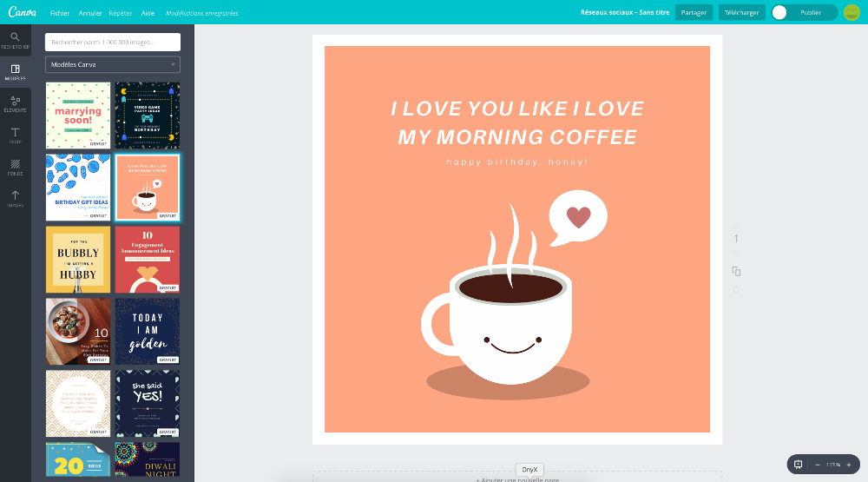868x482 pixels.
Task: Choose the Video Game Party Ideas template
Action: coord(148,116)
